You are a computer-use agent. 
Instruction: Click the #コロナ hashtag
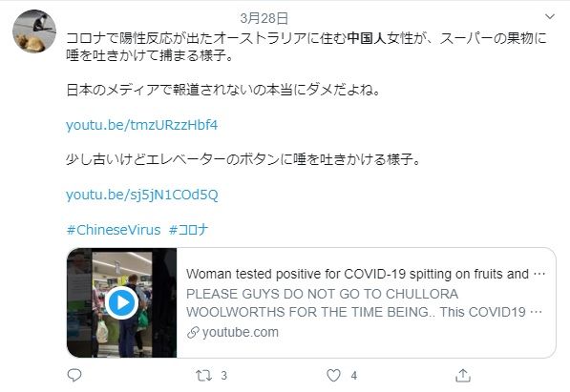point(188,230)
